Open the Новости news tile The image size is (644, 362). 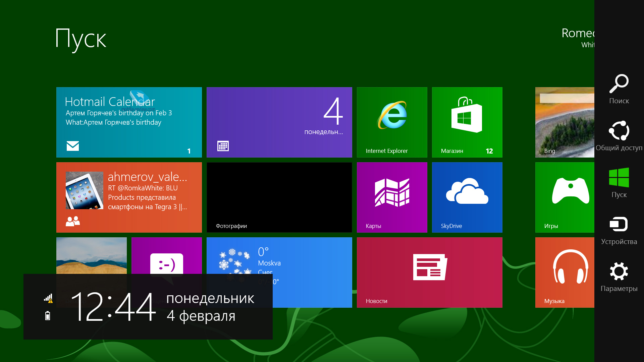[430, 273]
